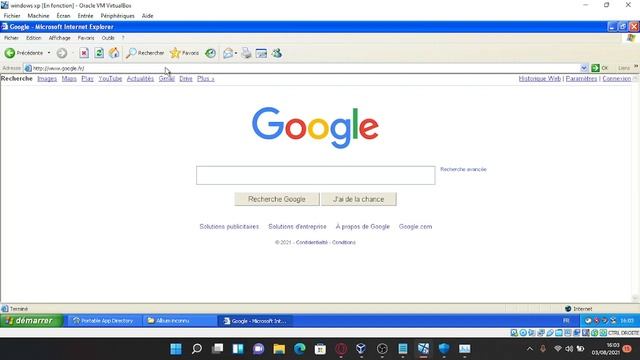This screenshot has width=640, height=360.
Task: Switch to Portable App Directory taskbar item
Action: point(103,321)
